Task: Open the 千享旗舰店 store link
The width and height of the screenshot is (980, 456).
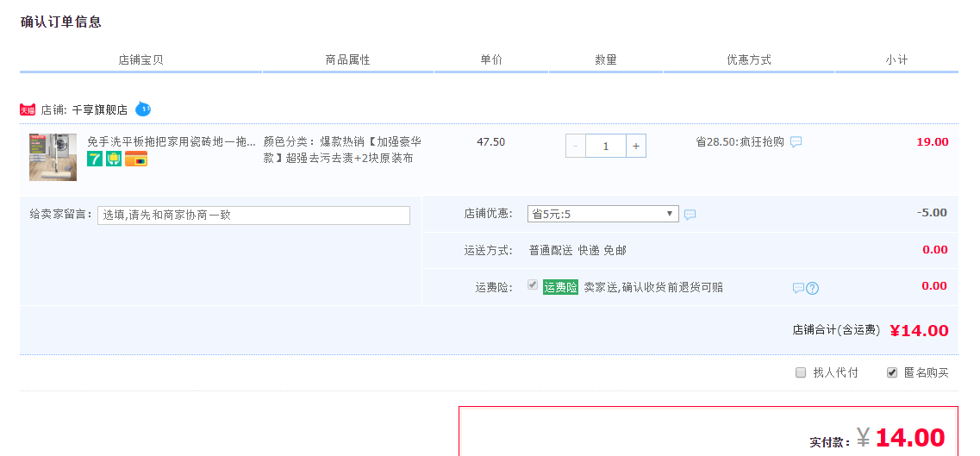Action: tap(100, 110)
